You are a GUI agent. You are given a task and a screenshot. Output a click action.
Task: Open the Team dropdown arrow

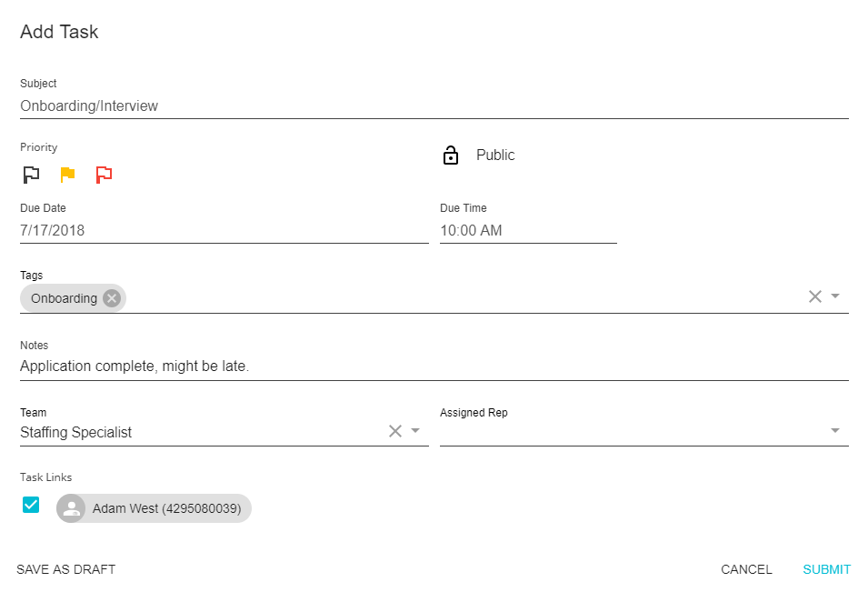pos(415,431)
